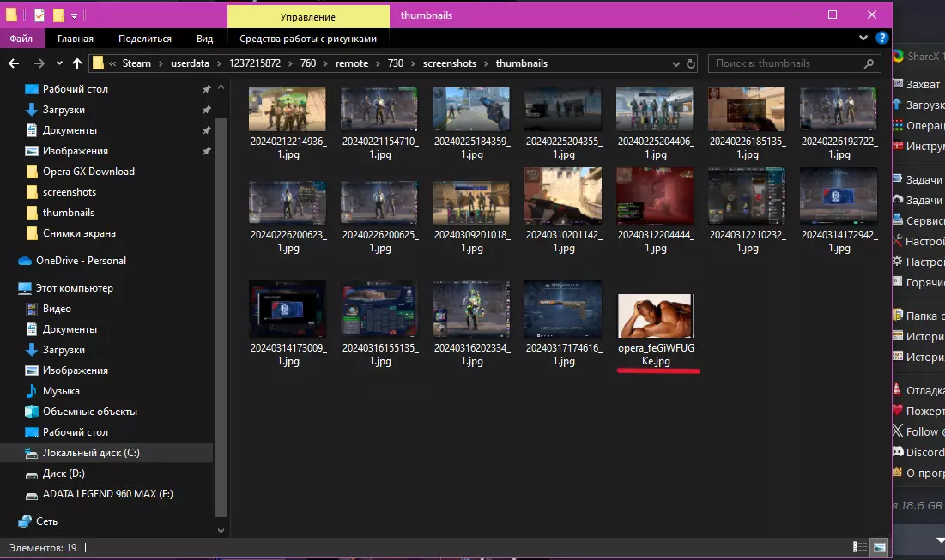945x560 pixels.
Task: Select thumbnail 20240310201142_1.jpg
Action: 563,211
